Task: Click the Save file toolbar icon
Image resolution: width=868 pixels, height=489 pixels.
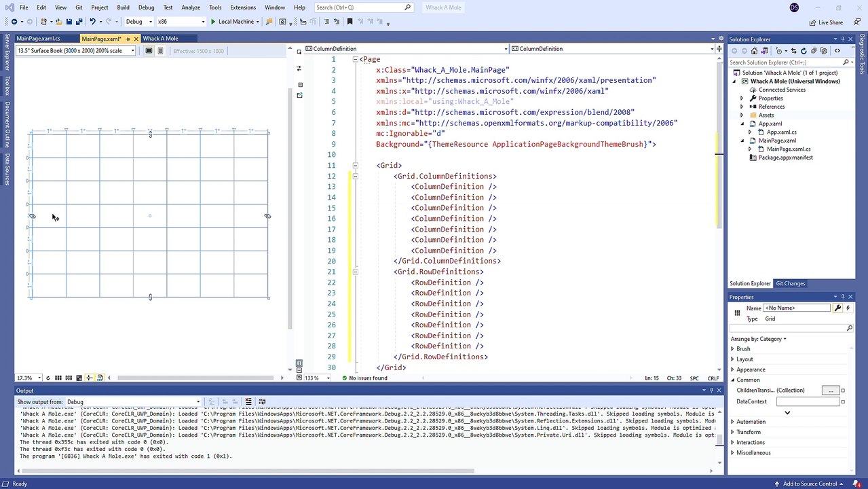Action: pyautogui.click(x=69, y=21)
